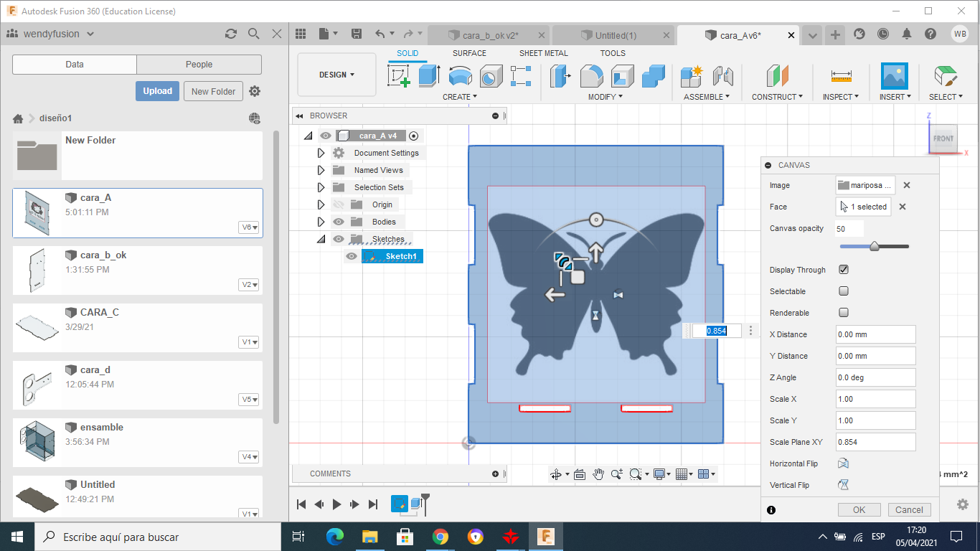Click the Offset Plane construct icon

[778, 76]
